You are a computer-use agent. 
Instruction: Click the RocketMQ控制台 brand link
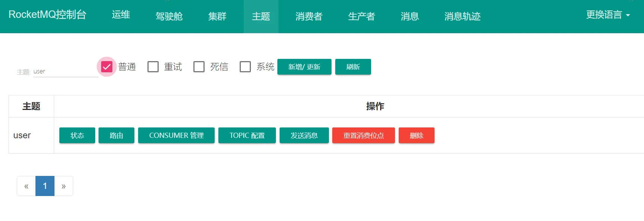[x=47, y=15]
